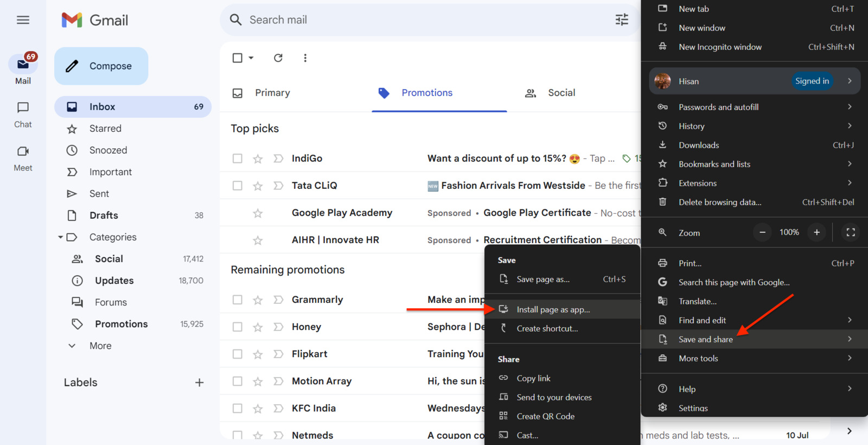Star the IndiGo email
The image size is (868, 445).
pos(258,158)
